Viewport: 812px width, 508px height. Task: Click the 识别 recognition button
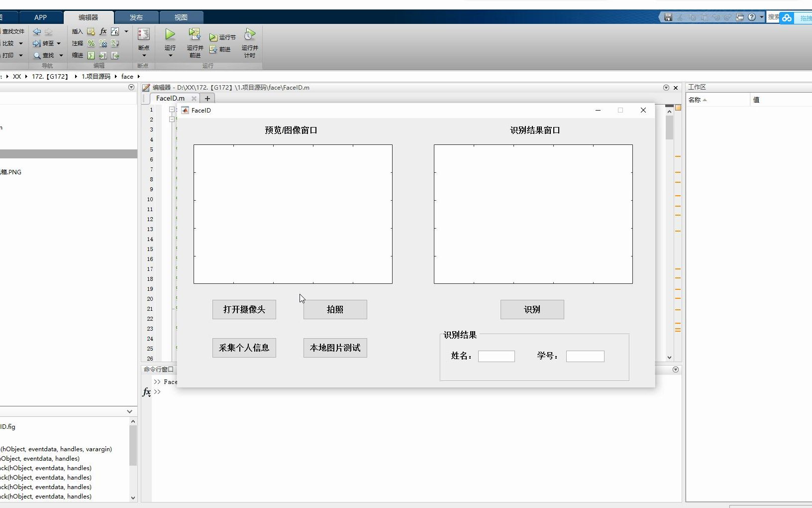[x=532, y=309]
